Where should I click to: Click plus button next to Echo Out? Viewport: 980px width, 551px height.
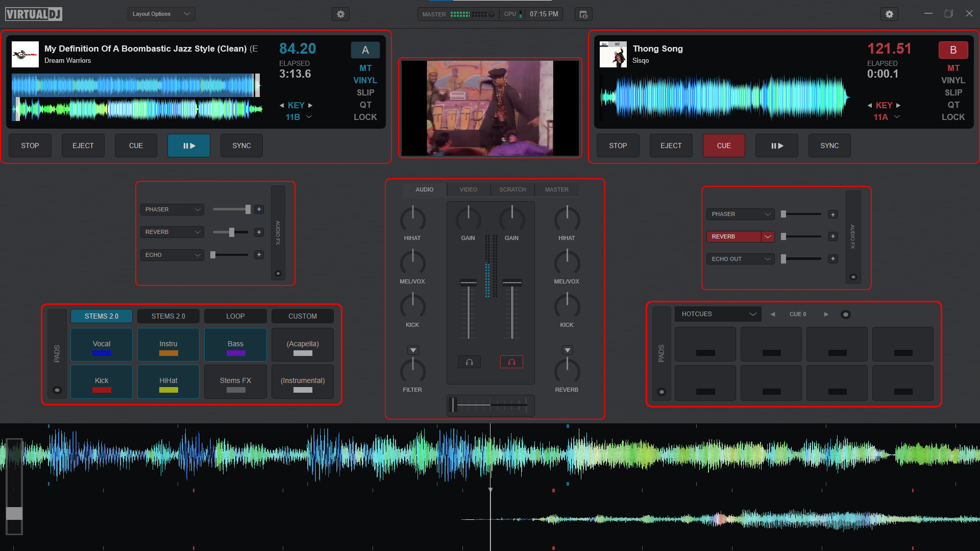[x=833, y=259]
